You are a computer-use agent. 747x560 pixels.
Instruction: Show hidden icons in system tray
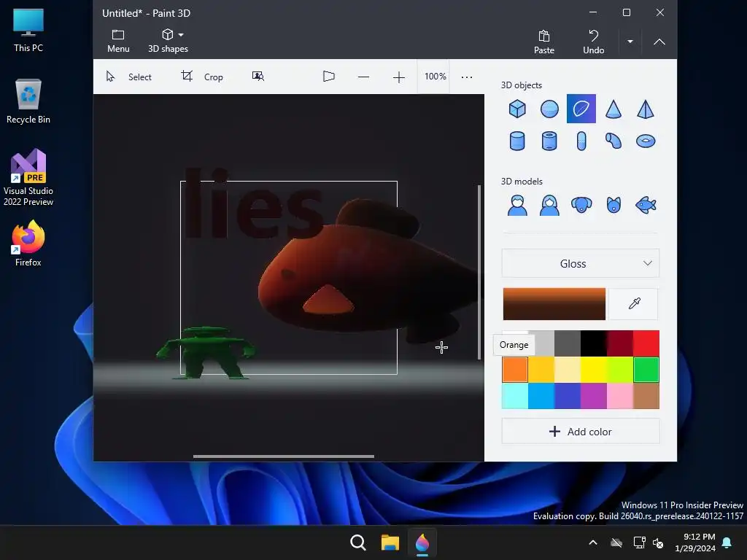click(x=593, y=542)
